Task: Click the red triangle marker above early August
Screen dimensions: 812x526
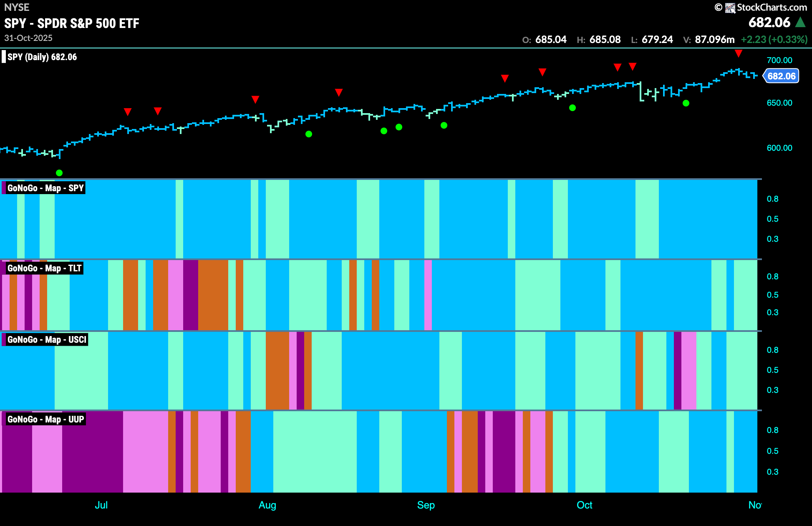Action: pos(255,99)
